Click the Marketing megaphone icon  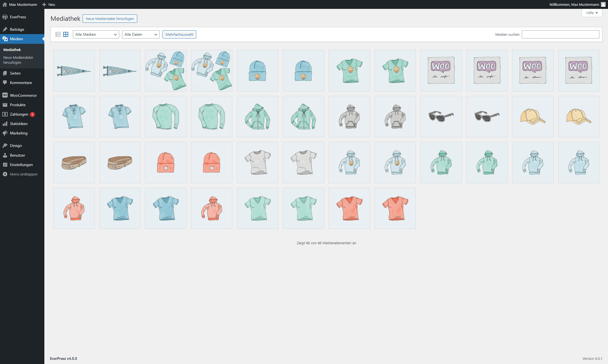[x=5, y=133]
